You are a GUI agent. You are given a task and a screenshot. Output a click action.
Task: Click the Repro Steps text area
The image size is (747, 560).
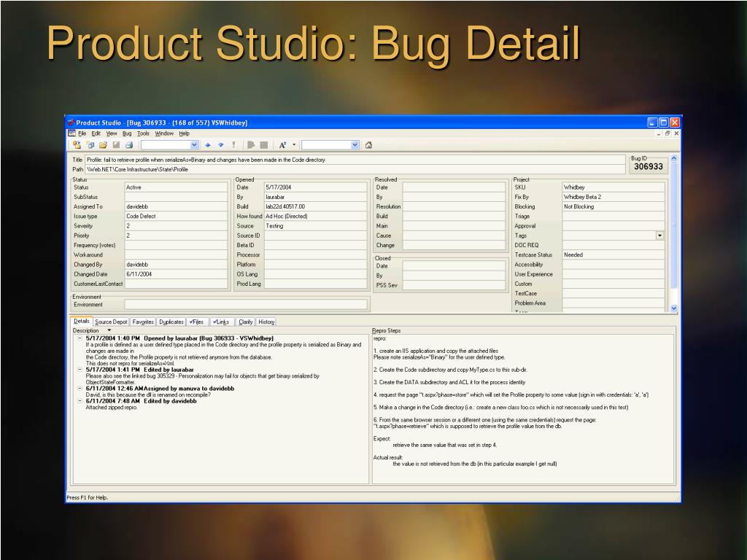pyautogui.click(x=523, y=409)
